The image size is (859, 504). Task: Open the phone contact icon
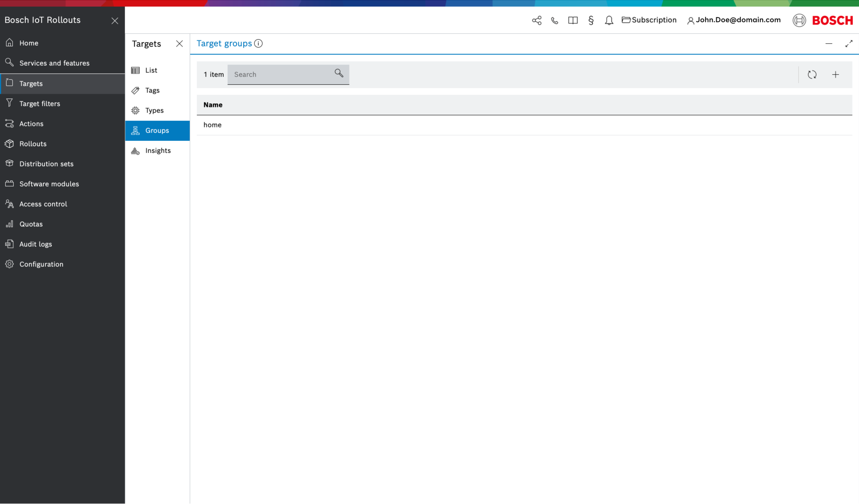point(555,20)
